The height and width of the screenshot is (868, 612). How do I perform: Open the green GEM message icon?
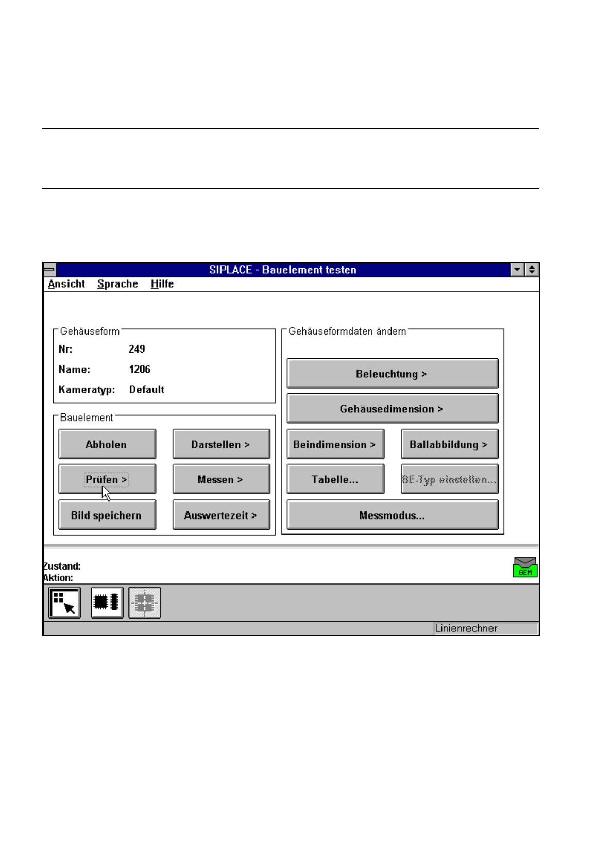pos(525,567)
